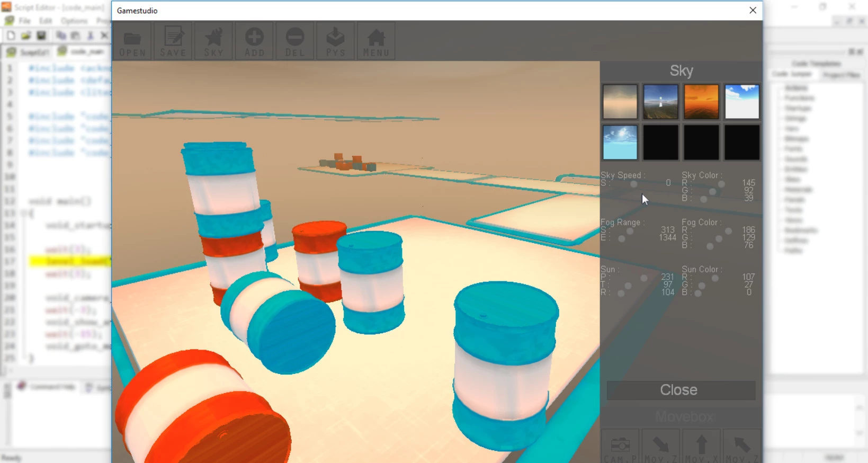Click the Sky Speed S slider handle
The image size is (868, 463).
coord(634,184)
